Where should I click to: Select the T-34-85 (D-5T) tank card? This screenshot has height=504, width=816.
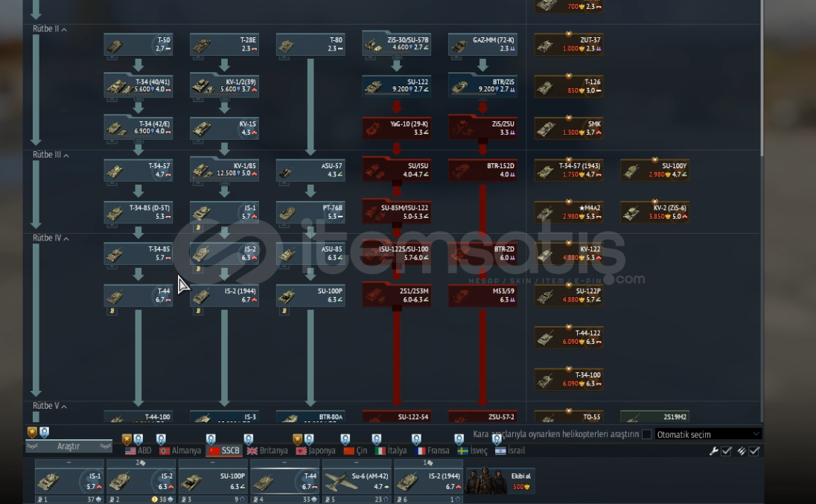[x=138, y=212]
